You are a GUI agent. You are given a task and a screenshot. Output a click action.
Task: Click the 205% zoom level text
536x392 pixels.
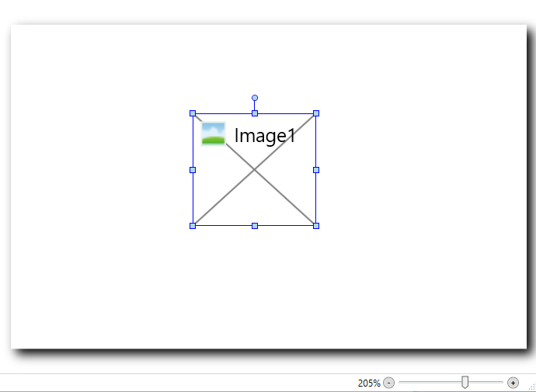(369, 383)
